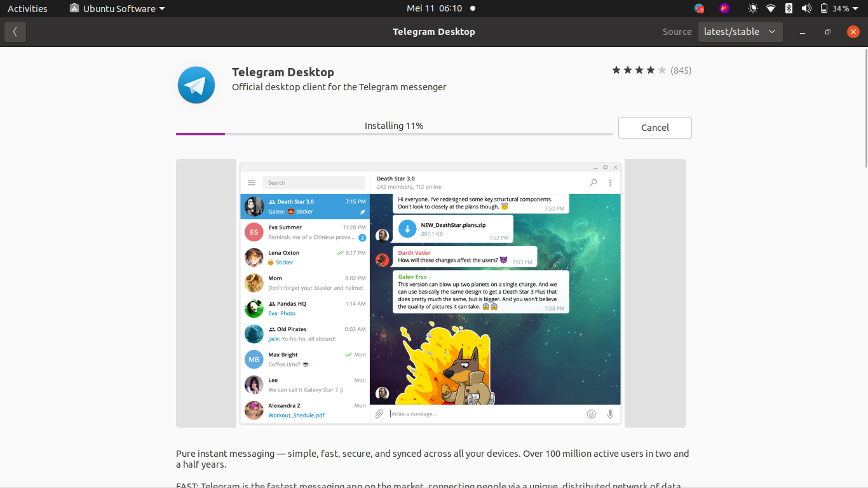Image resolution: width=868 pixels, height=488 pixels.
Task: Click the Telegram paper-plane app icon
Action: pos(196,85)
